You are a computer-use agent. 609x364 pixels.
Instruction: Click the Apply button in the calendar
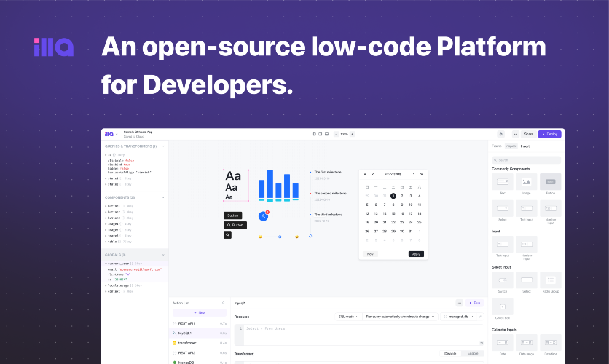pos(416,254)
